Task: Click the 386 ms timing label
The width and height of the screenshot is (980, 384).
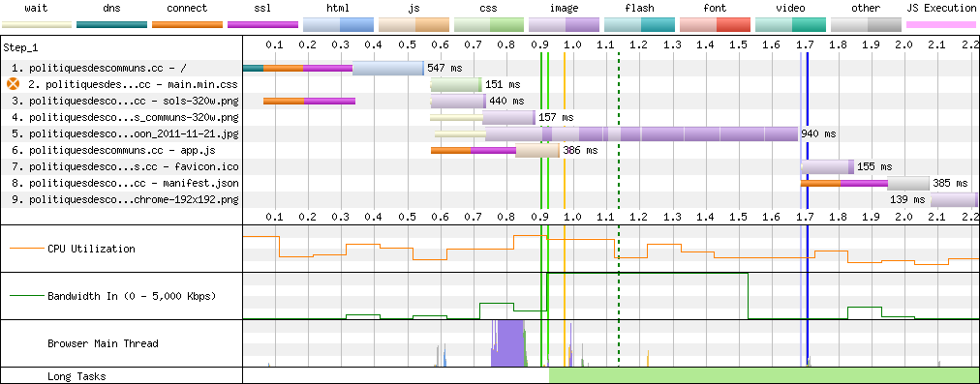Action: click(580, 150)
